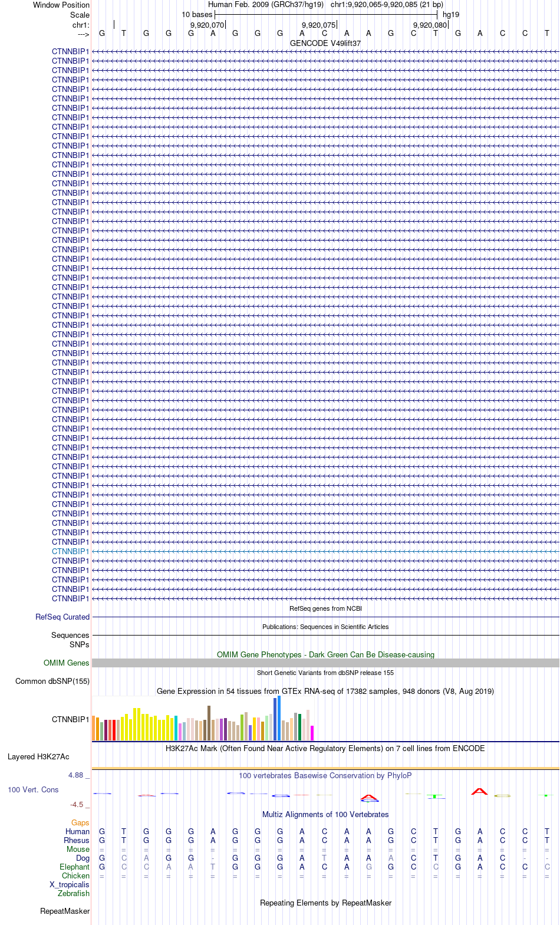560x925 pixels.
Task: Click the OMIM Gene Phenotypes title
Action: click(325, 654)
